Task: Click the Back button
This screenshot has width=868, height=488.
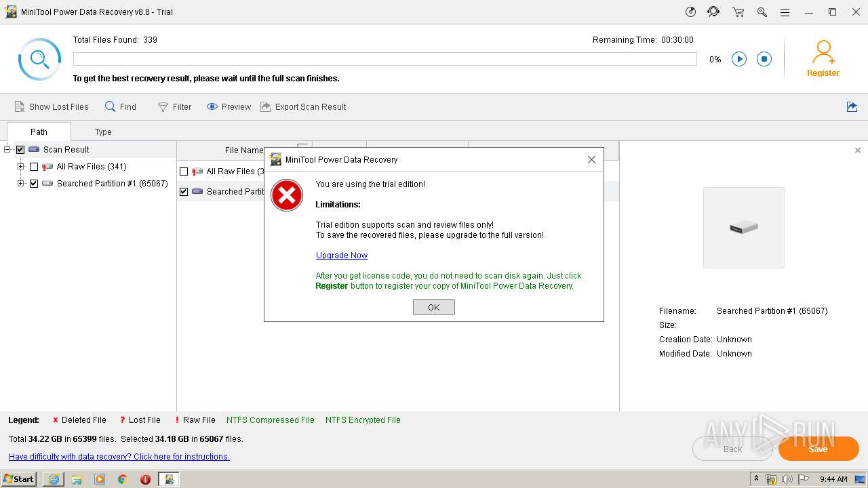Action: tap(732, 449)
